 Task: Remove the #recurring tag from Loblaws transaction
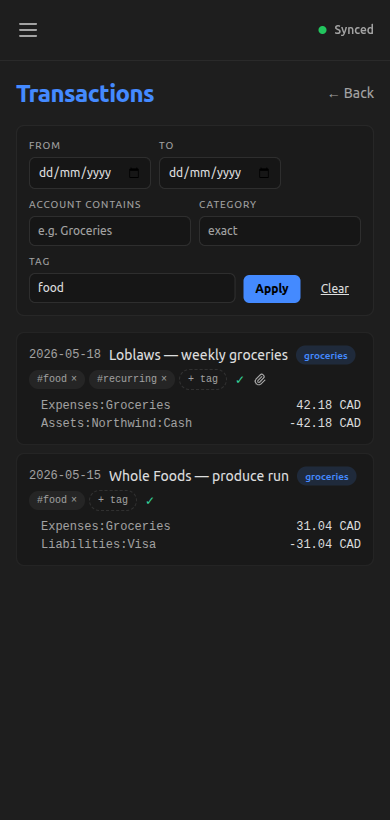164,379
